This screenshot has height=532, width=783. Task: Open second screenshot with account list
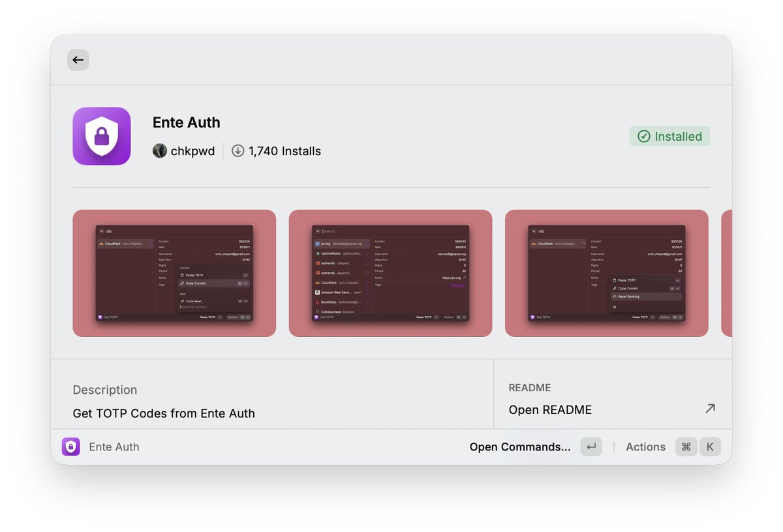point(390,273)
